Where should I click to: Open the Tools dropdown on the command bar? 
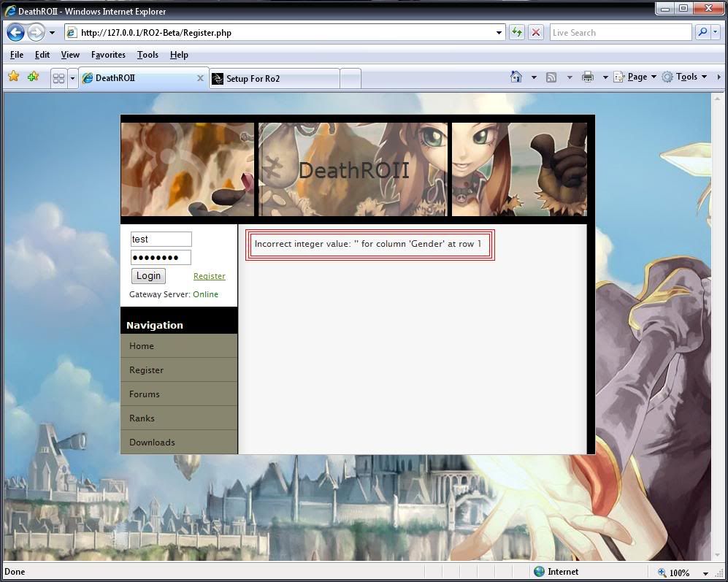pos(685,76)
